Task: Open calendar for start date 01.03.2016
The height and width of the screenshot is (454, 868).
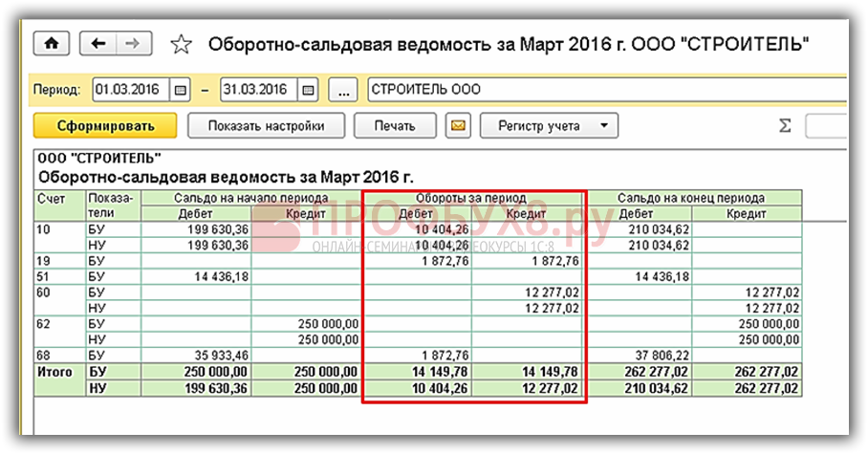Action: pos(182,90)
